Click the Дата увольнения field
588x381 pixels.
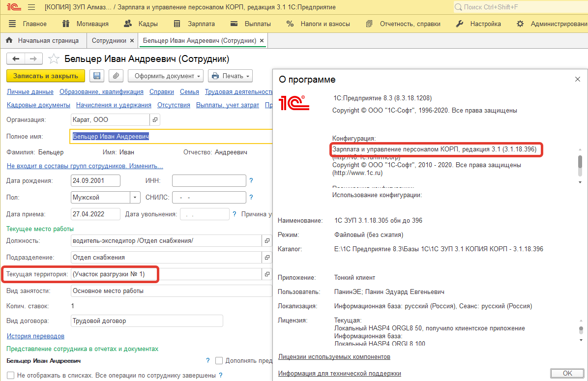click(205, 214)
